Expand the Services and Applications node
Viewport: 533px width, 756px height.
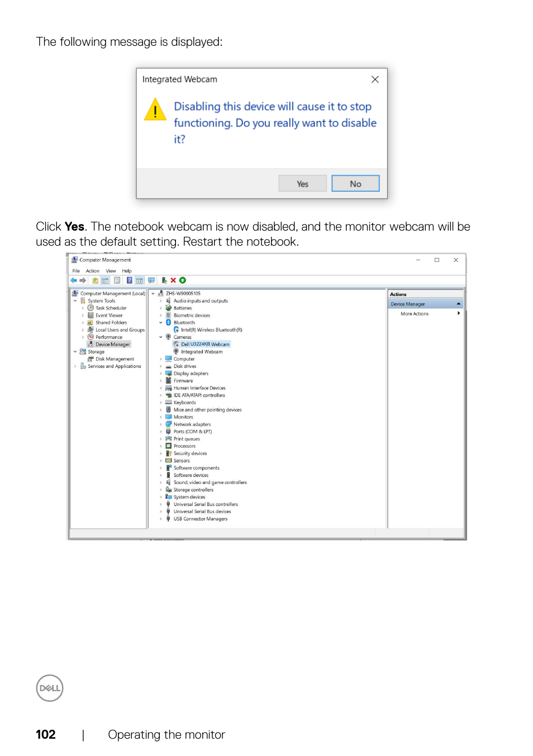[75, 366]
